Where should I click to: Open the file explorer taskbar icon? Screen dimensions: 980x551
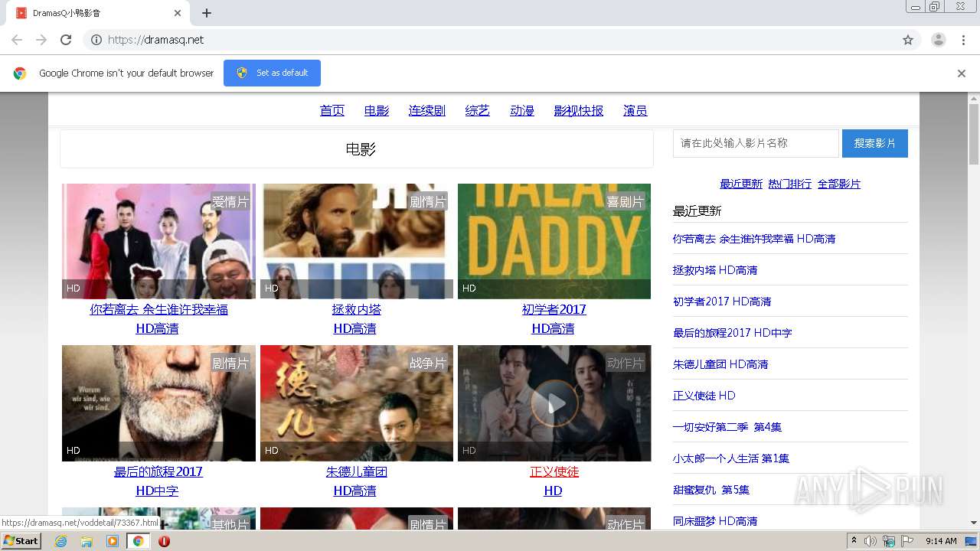pyautogui.click(x=87, y=541)
